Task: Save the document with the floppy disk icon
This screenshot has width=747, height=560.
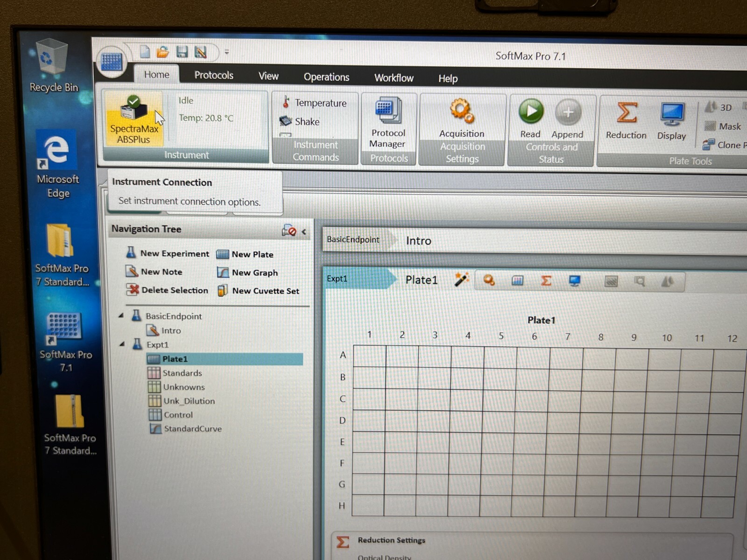Action: [182, 52]
